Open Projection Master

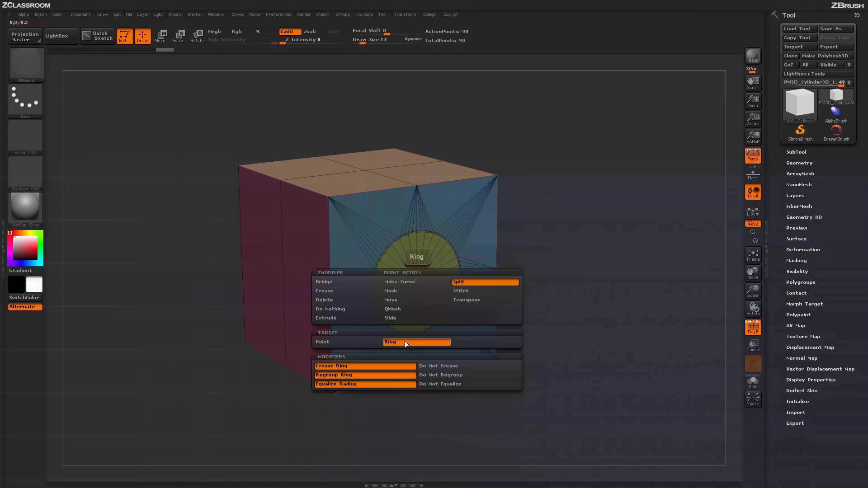coord(25,37)
